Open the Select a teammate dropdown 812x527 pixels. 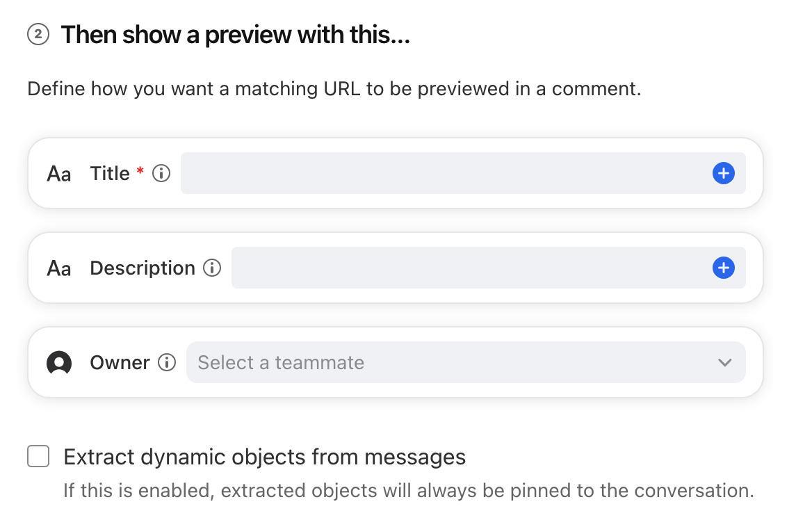click(x=466, y=362)
